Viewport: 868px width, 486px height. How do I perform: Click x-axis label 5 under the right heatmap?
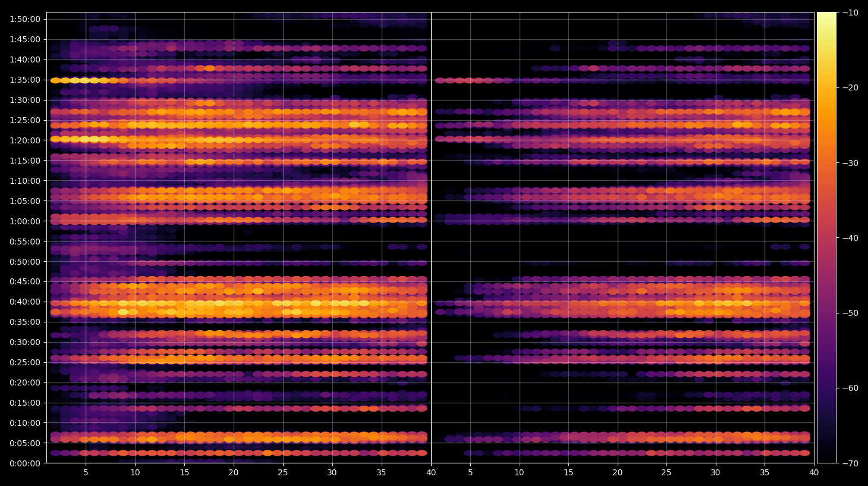470,473
